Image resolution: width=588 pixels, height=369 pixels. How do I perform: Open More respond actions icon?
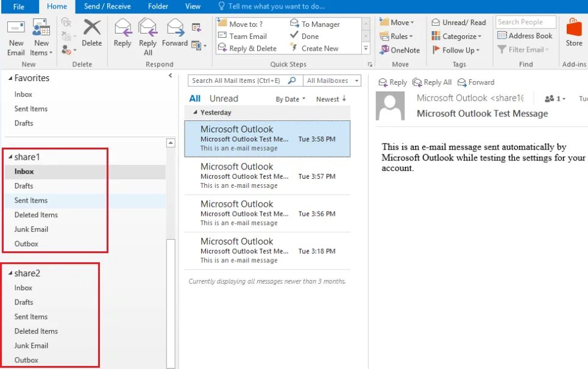point(199,46)
